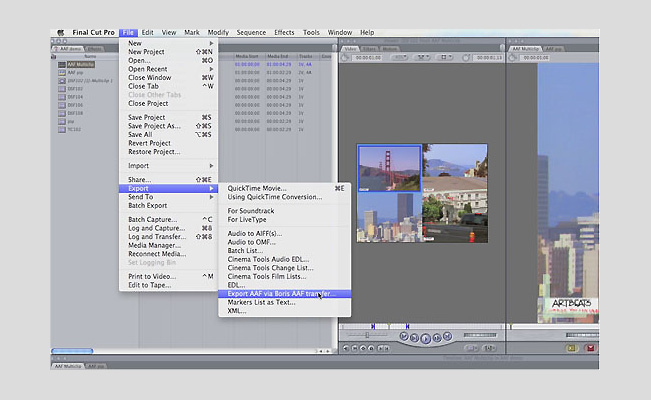Open the Final Cut Pro application menu
This screenshot has height=400, width=651.
coord(93,32)
